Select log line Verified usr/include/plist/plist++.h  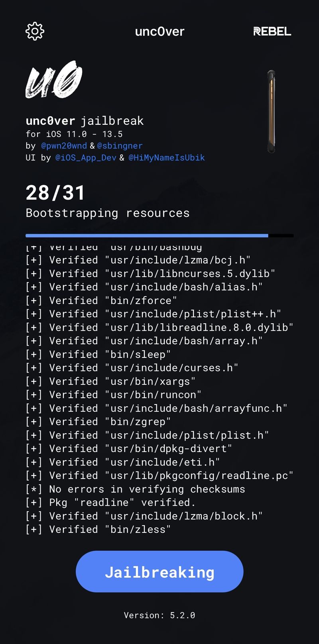[x=154, y=314]
